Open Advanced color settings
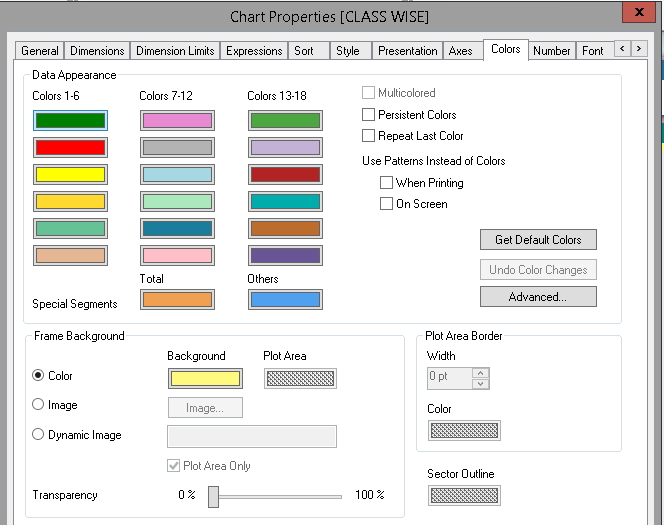Screen dimensions: 664x525 click(x=538, y=297)
